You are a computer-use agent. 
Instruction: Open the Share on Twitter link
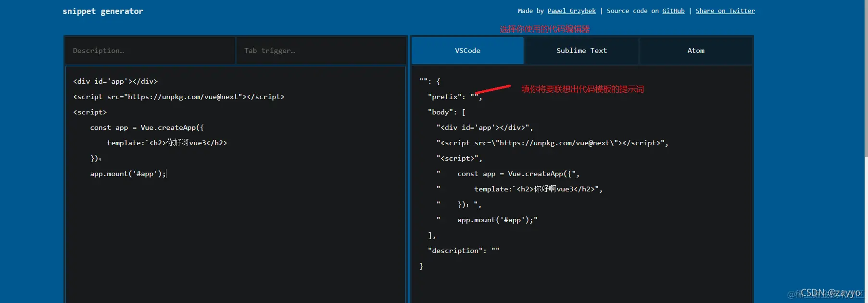725,11
